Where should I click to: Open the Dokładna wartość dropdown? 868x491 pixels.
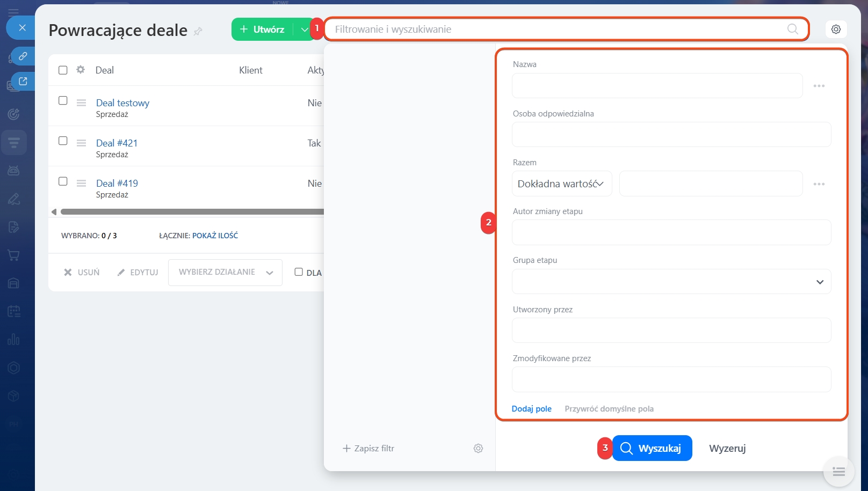point(562,184)
